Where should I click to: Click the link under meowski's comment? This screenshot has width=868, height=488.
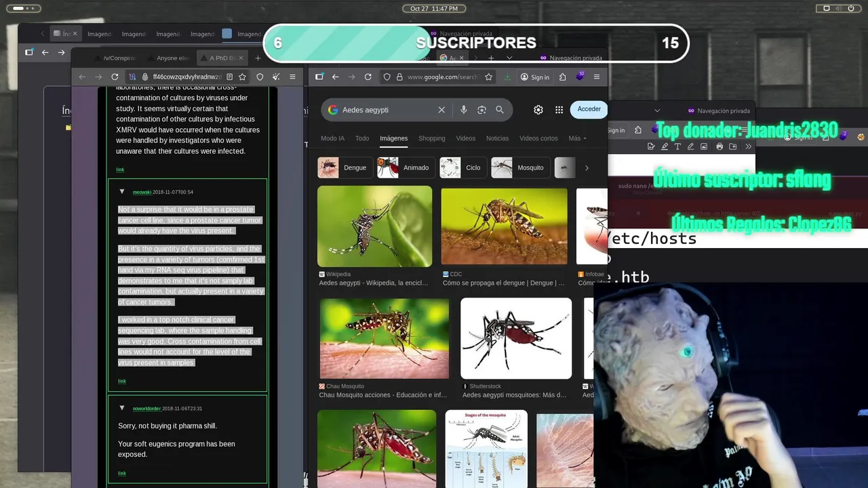tap(121, 381)
